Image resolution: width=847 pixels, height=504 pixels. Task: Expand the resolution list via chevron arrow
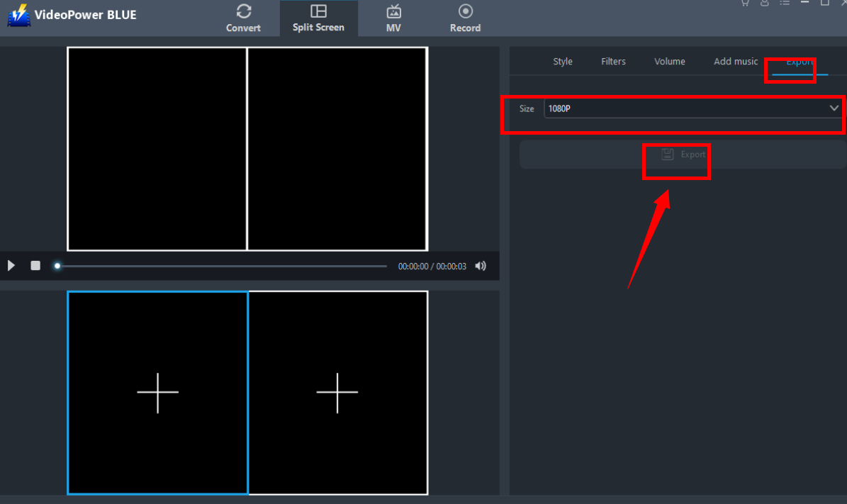tap(834, 108)
